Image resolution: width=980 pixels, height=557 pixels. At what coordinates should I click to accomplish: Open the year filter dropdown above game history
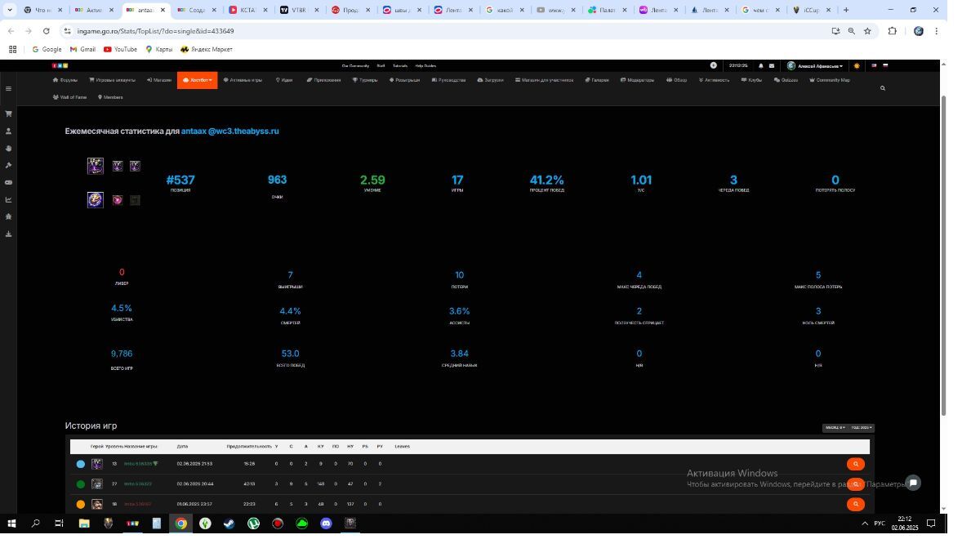(862, 428)
